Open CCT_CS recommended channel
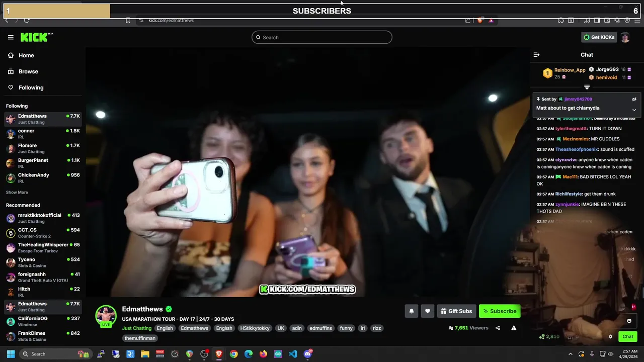 [43, 233]
